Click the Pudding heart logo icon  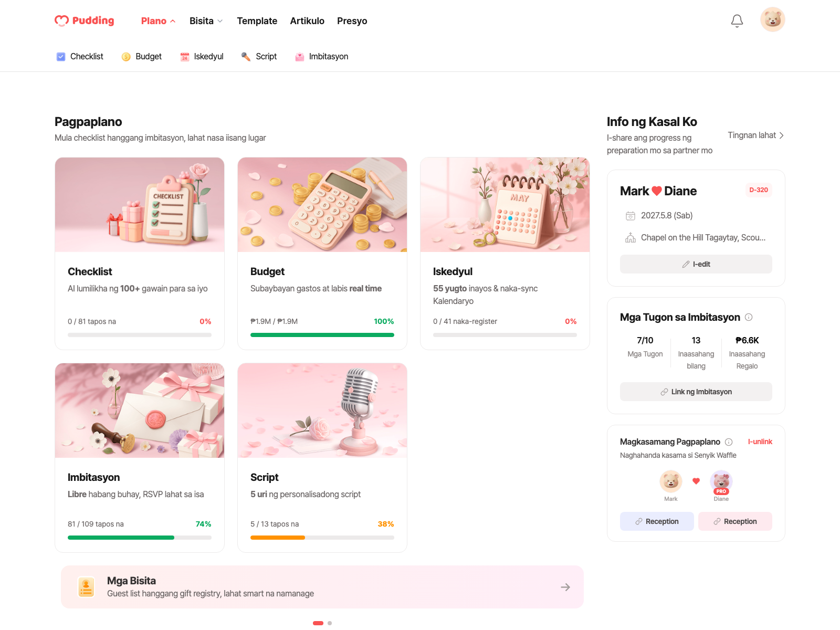[x=62, y=20]
